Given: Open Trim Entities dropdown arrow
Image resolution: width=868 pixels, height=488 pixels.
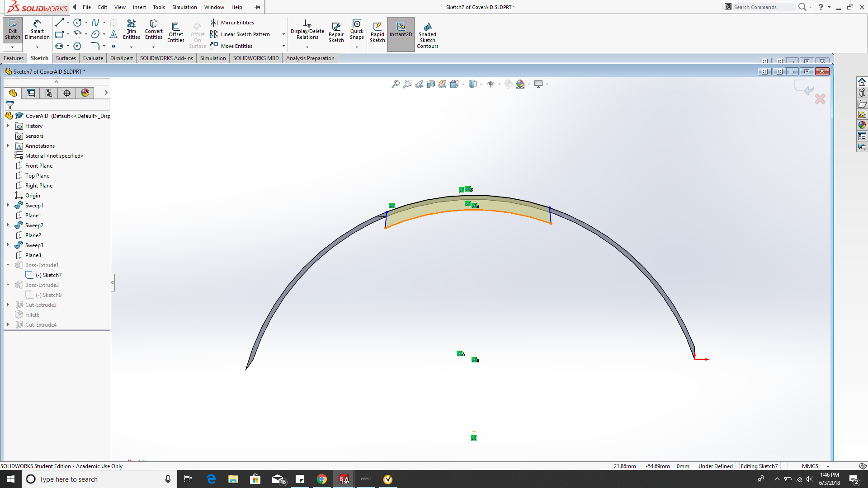Looking at the screenshot, I should (x=131, y=47).
